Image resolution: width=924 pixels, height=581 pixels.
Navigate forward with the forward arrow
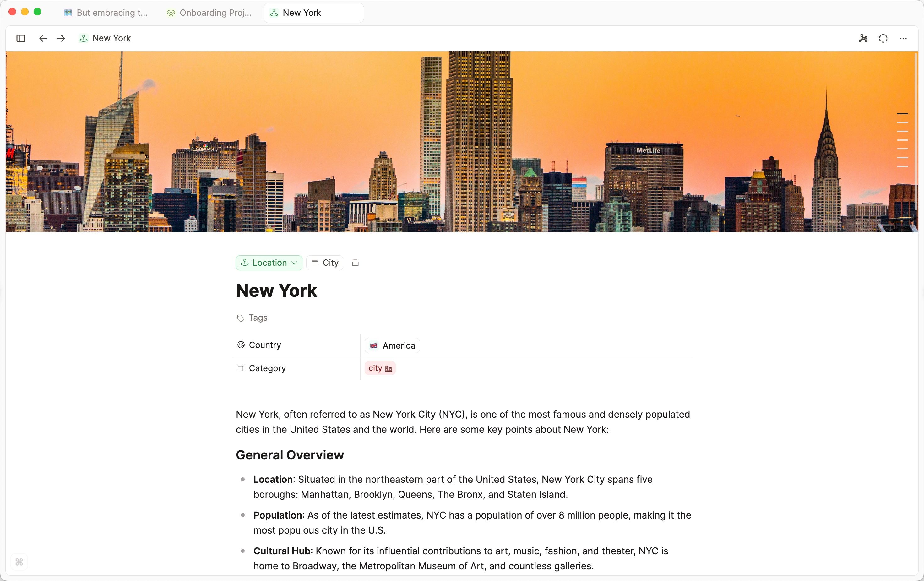coord(61,38)
